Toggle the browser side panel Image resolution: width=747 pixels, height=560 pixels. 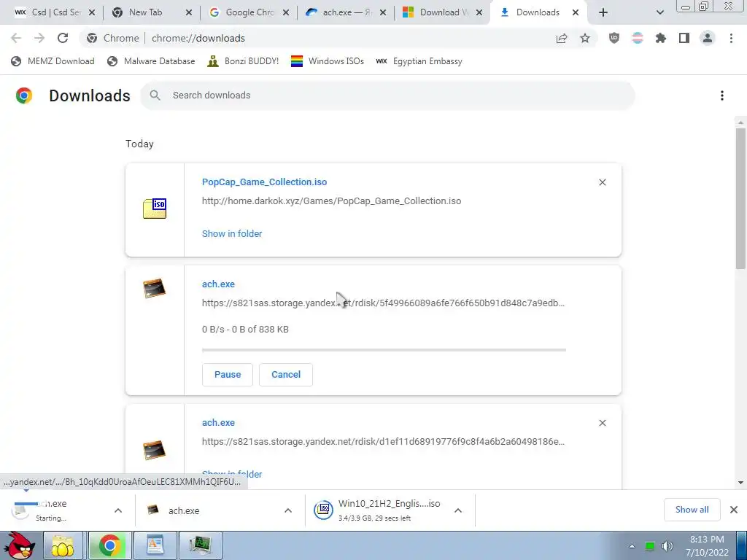coord(684,38)
